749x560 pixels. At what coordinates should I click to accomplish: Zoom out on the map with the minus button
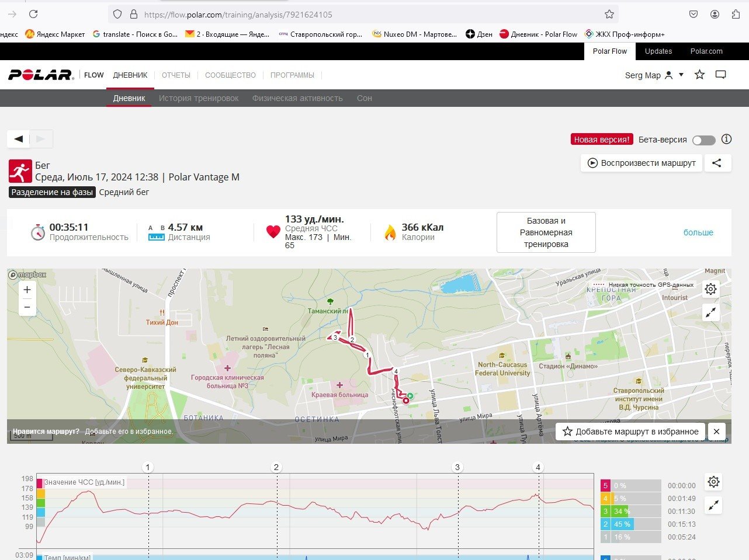click(x=27, y=307)
